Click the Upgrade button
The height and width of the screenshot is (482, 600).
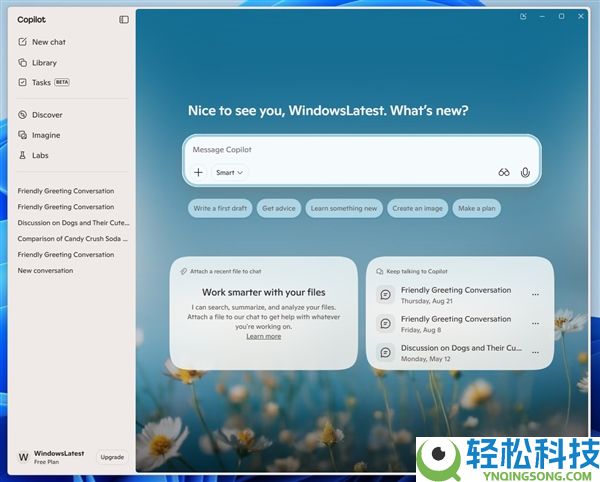click(x=112, y=457)
